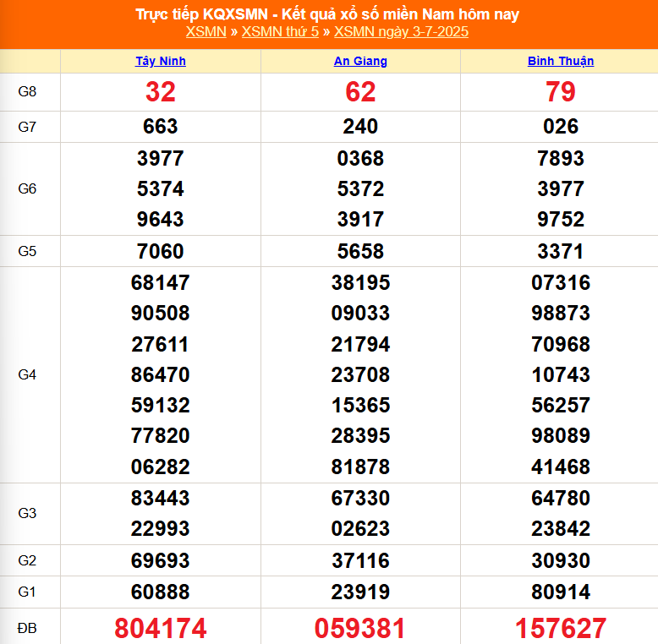Click Tây Ninh G6 number 9643
The width and height of the screenshot is (658, 644).
tap(161, 219)
